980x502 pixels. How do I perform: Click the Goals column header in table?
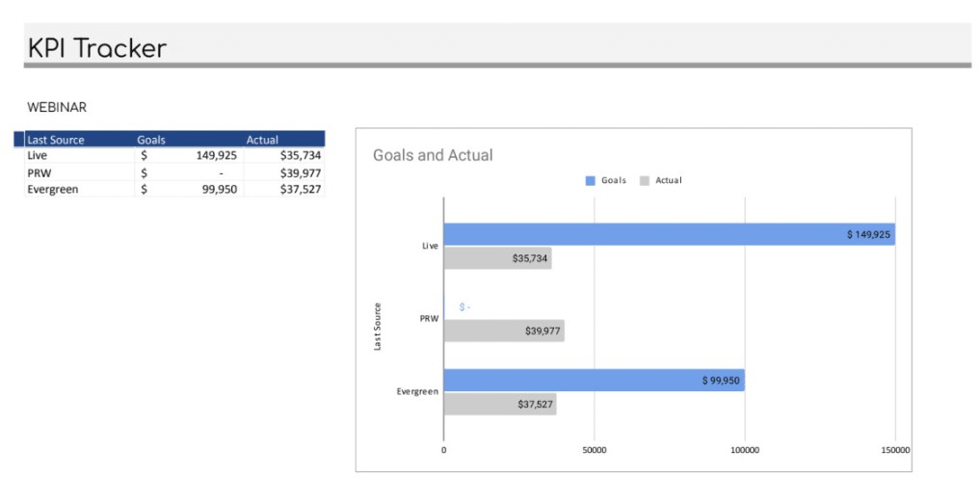click(x=151, y=140)
